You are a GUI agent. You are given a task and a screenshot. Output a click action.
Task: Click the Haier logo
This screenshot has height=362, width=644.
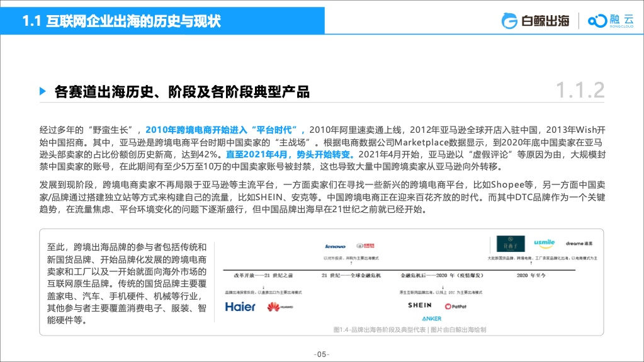tap(240, 307)
